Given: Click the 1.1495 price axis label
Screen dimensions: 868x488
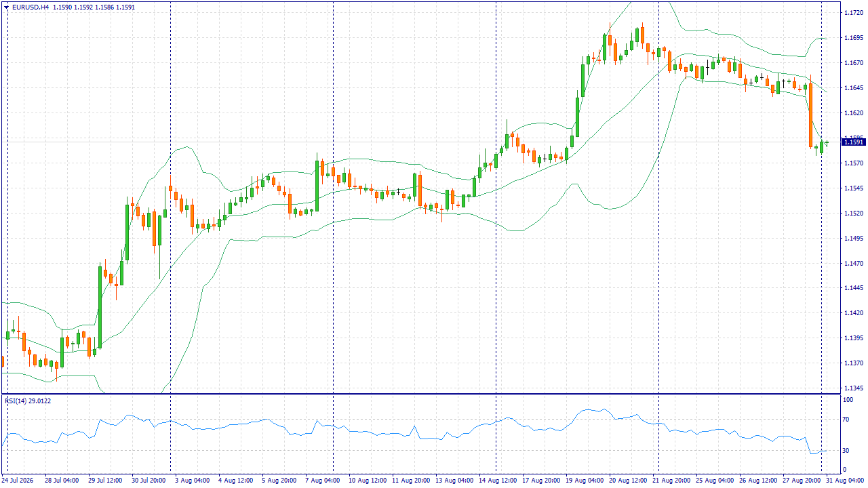Looking at the screenshot, I should [853, 239].
